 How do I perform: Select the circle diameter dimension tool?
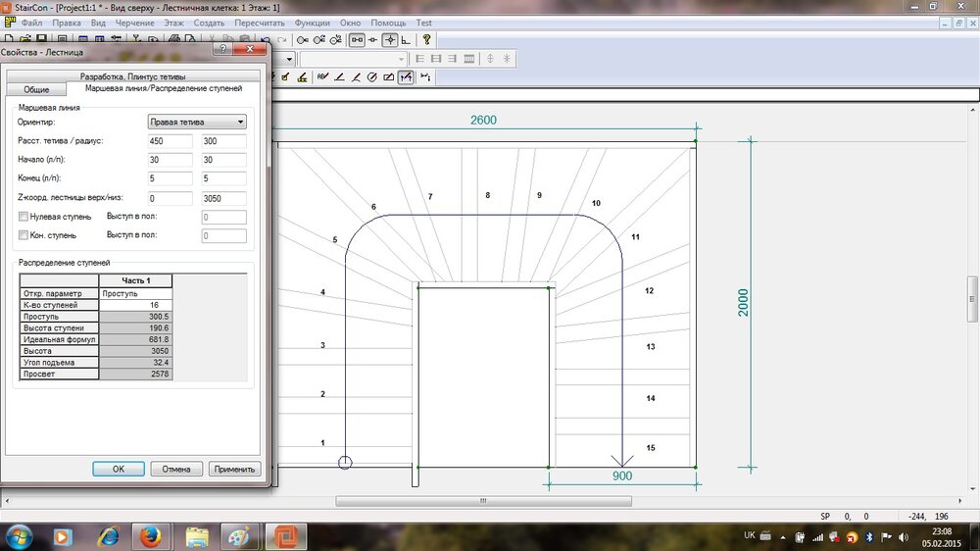(x=372, y=76)
